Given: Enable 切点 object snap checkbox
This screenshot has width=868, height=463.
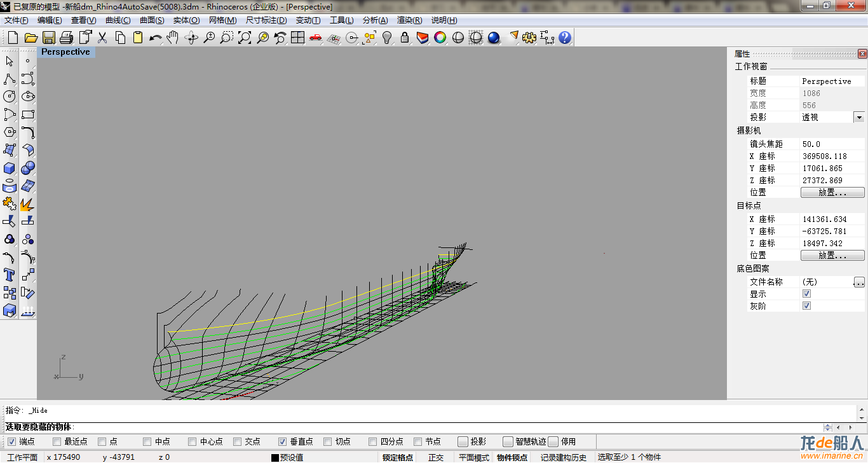Looking at the screenshot, I should point(328,441).
